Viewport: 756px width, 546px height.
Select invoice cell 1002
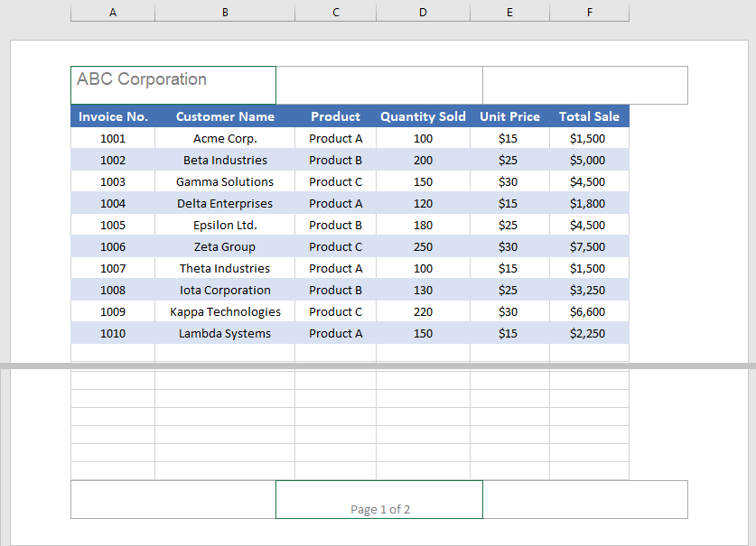coord(113,160)
